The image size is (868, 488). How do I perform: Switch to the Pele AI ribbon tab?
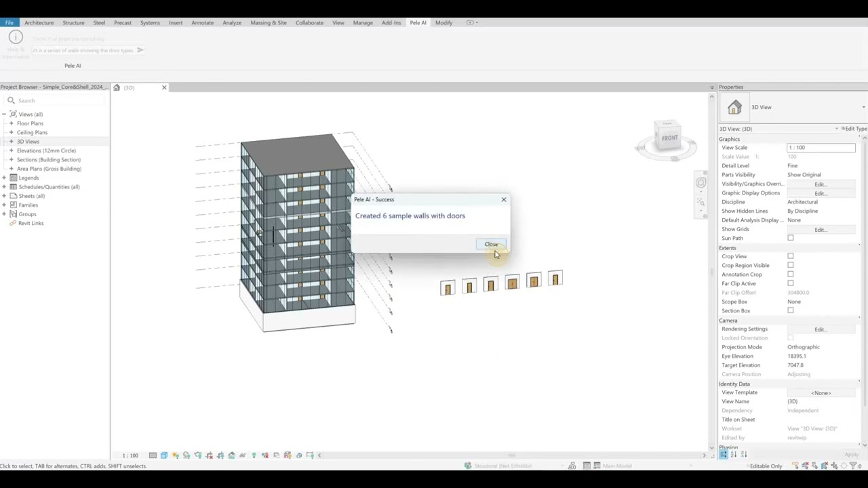[x=418, y=22]
